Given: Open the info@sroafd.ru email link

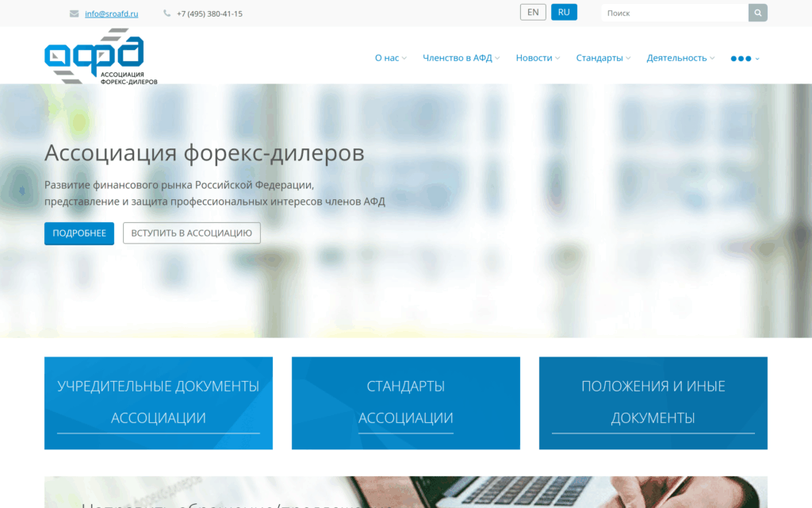Looking at the screenshot, I should pyautogui.click(x=111, y=13).
